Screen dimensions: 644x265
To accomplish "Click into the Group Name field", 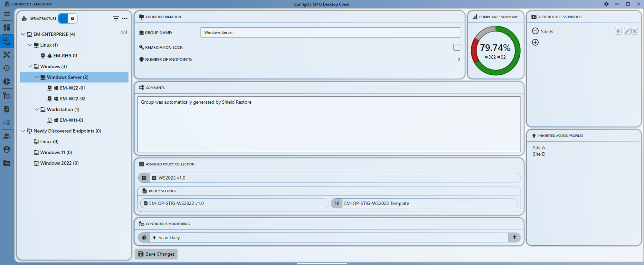I will pyautogui.click(x=330, y=33).
